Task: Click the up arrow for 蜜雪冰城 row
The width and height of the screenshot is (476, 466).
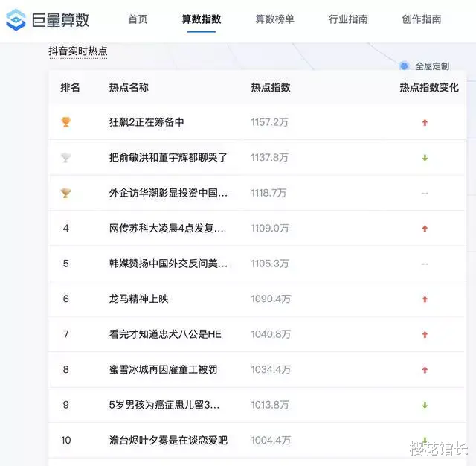Action: (x=425, y=370)
